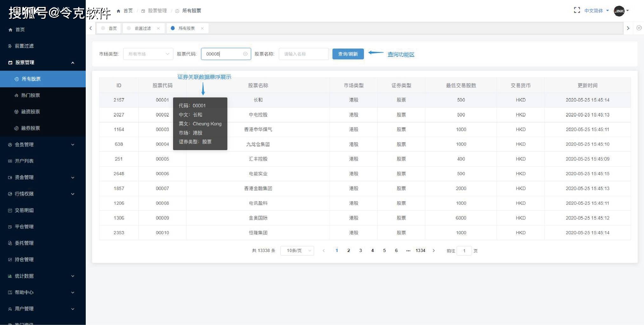Click the 所有股票 sidebar item icon
Viewport: 644px width, 325px height.
pos(17,79)
